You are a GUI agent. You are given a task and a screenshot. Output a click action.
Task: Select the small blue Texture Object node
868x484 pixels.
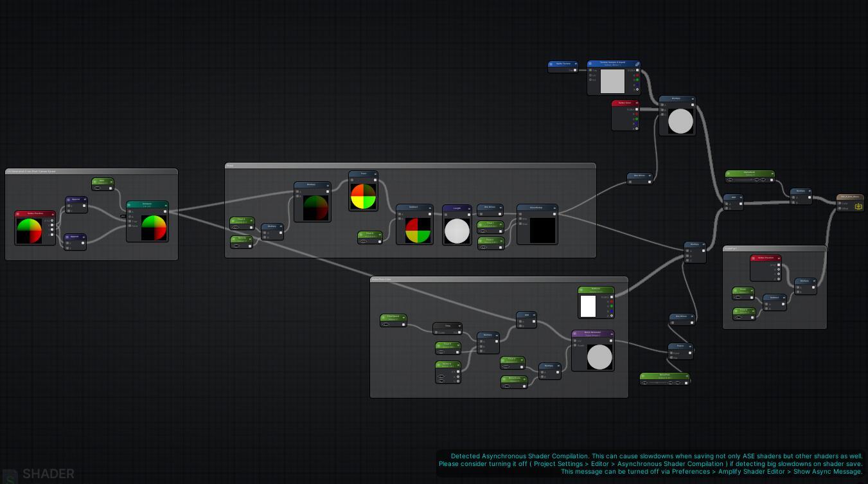pyautogui.click(x=563, y=66)
